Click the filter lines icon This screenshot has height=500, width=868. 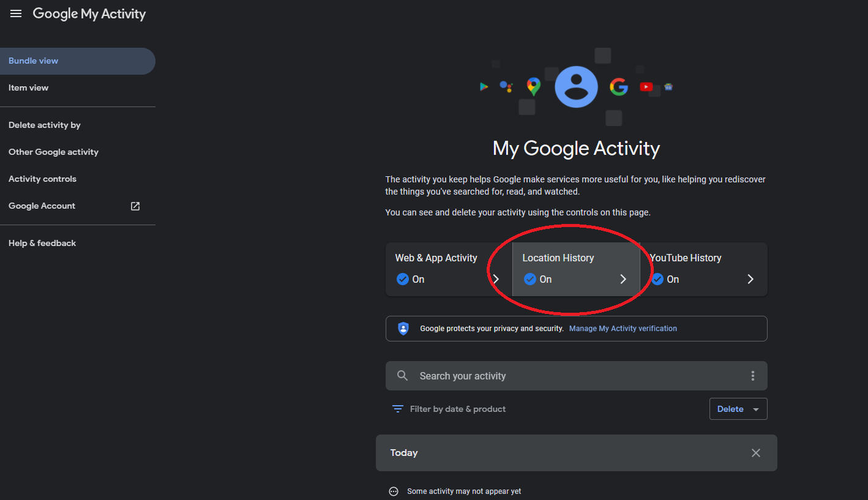point(398,409)
